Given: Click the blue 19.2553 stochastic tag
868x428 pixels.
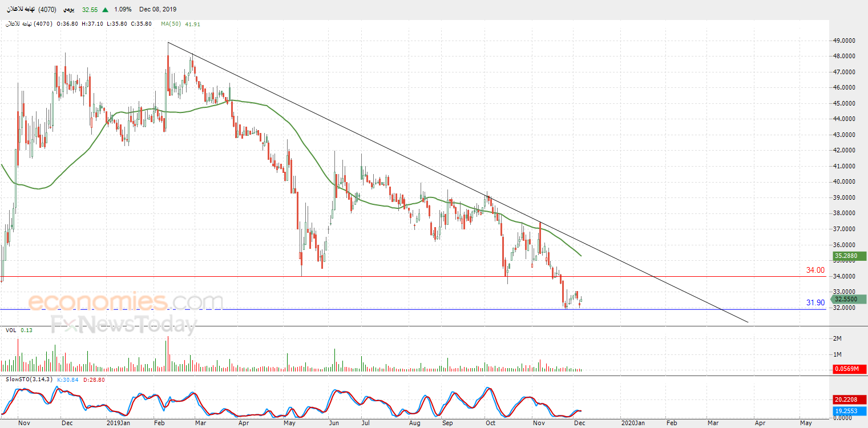Looking at the screenshot, I should tap(849, 410).
